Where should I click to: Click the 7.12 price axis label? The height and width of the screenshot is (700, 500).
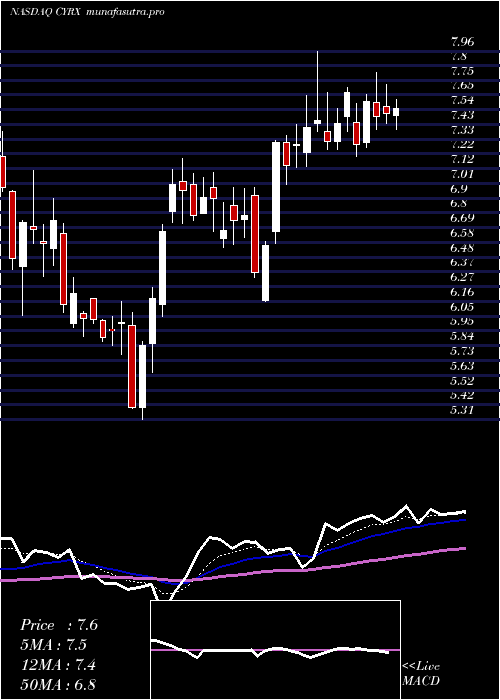click(x=462, y=159)
